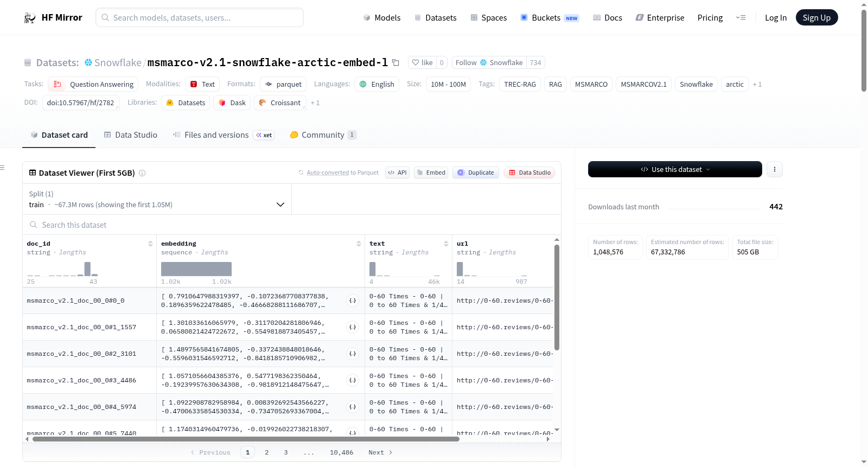Screen dimensions: 868x467
Task: Click the Croissant library tag
Action: click(x=280, y=103)
